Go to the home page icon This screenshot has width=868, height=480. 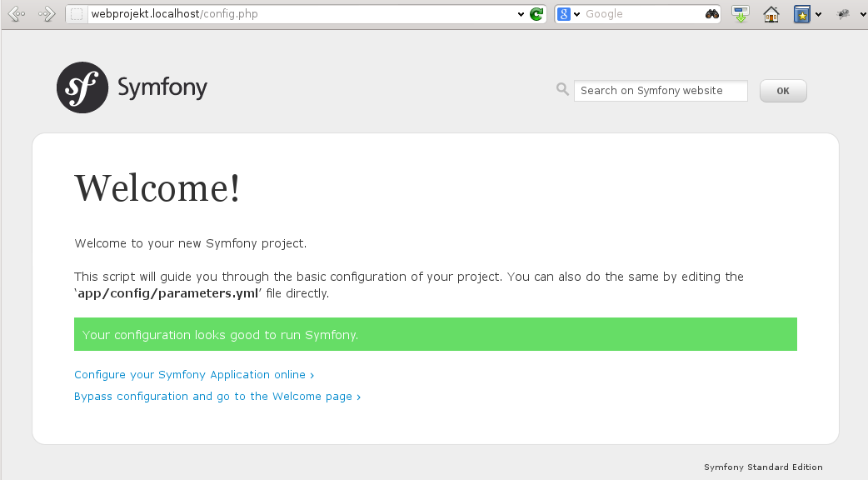coord(771,14)
